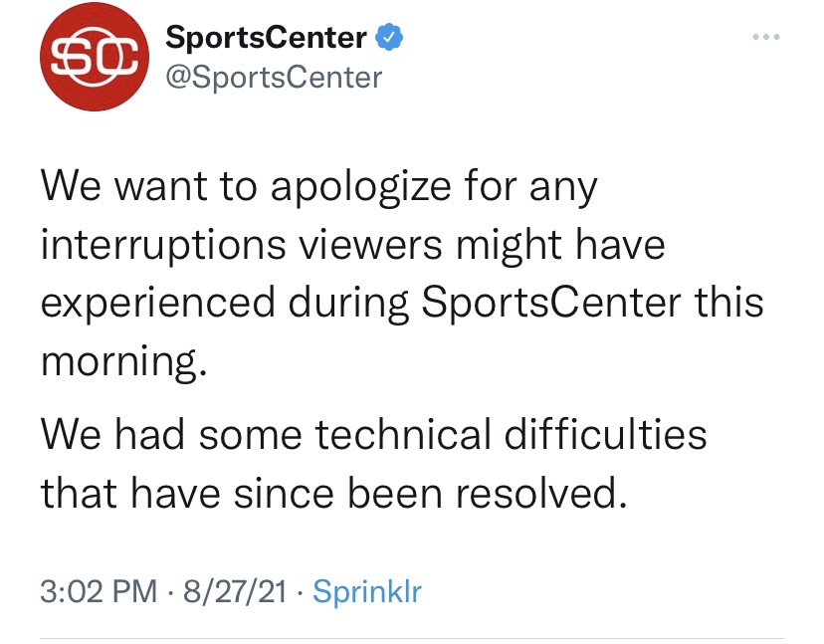Open the three-dot more options menu
The image size is (824, 644).
(x=765, y=37)
